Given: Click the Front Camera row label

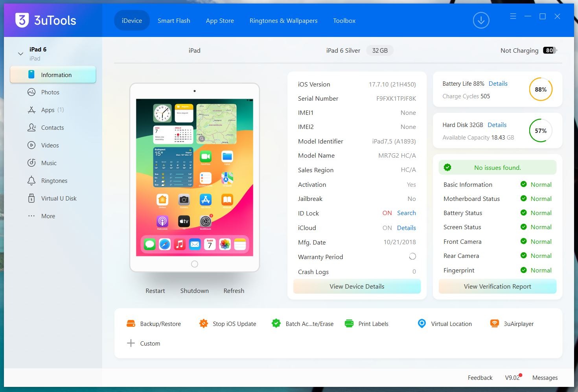Looking at the screenshot, I should tap(462, 242).
